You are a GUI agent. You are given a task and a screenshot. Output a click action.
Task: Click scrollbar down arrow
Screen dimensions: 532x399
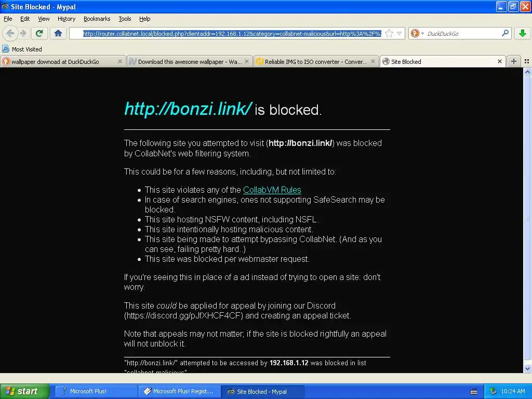[527, 369]
